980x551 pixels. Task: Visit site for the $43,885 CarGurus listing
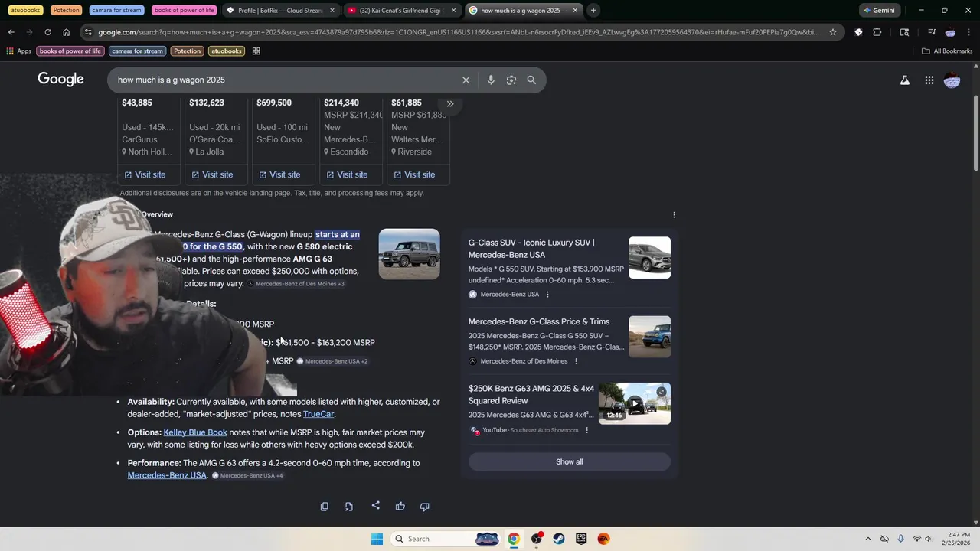[x=145, y=174]
